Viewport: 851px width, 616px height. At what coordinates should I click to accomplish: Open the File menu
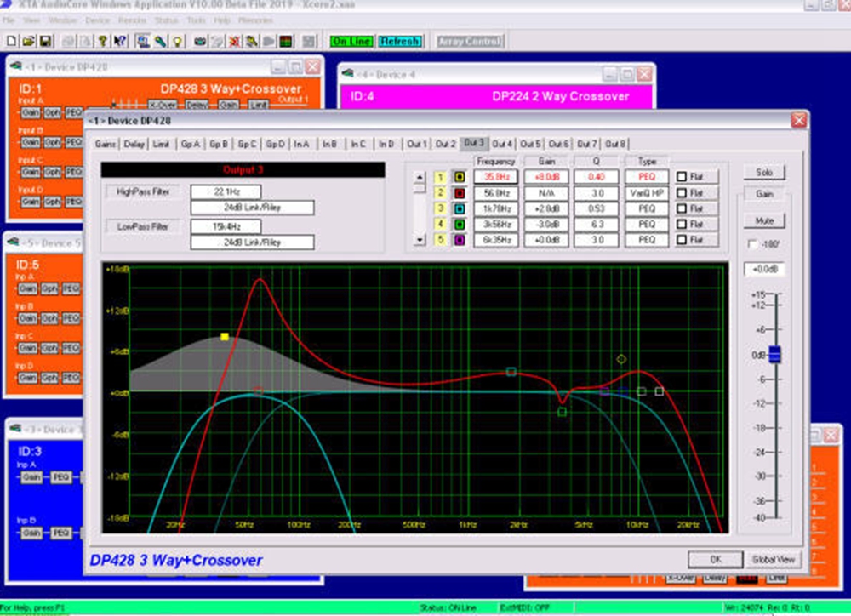point(9,20)
